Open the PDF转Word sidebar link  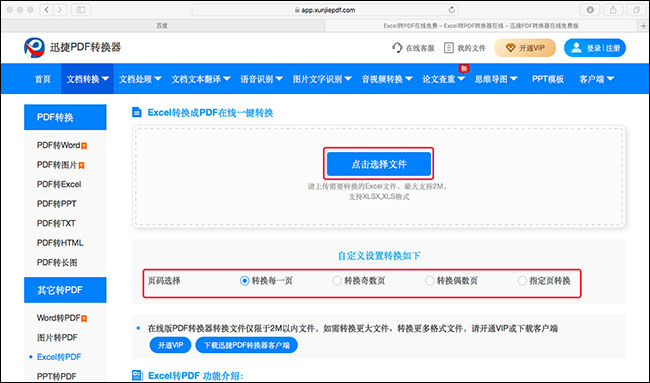pyautogui.click(x=58, y=145)
